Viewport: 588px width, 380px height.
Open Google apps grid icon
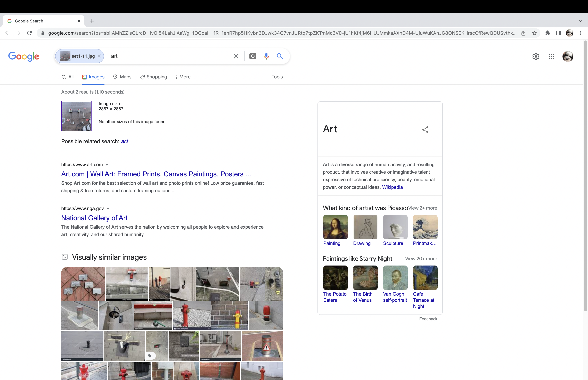(x=551, y=56)
